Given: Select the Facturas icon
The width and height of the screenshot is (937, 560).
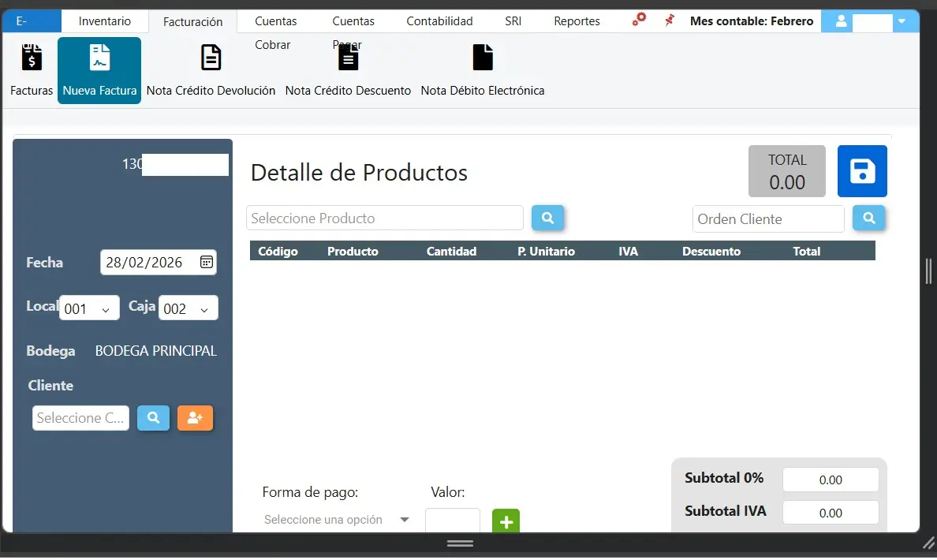Looking at the screenshot, I should pos(30,69).
